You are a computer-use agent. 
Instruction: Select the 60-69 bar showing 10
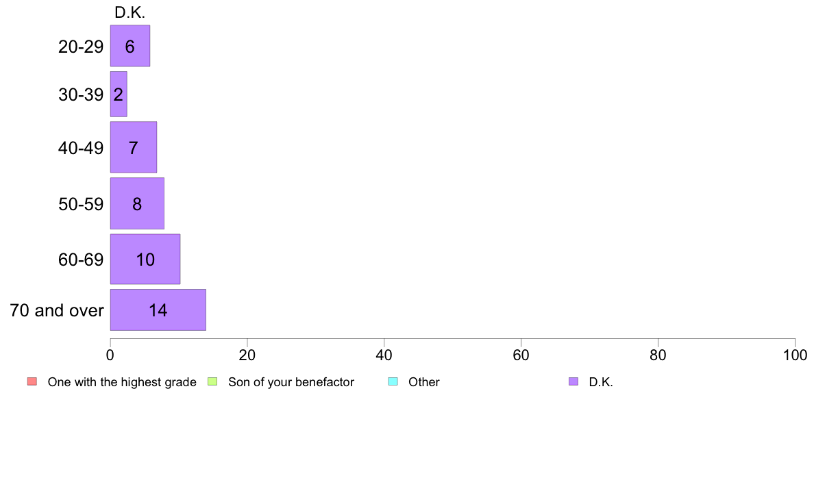pyautogui.click(x=145, y=259)
